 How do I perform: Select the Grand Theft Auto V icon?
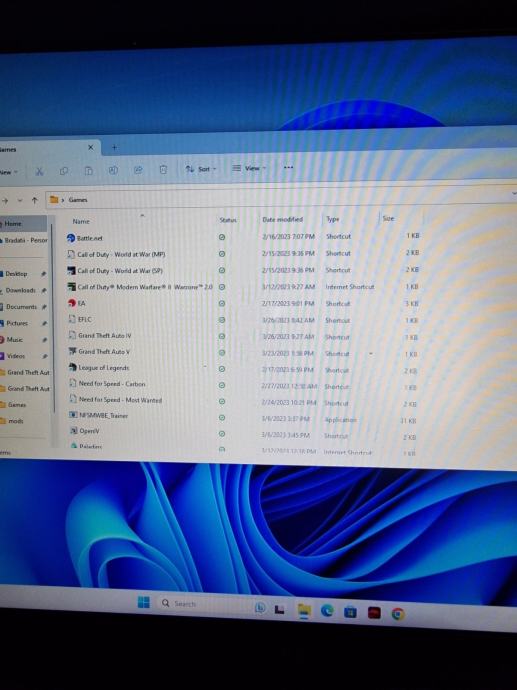[73, 351]
